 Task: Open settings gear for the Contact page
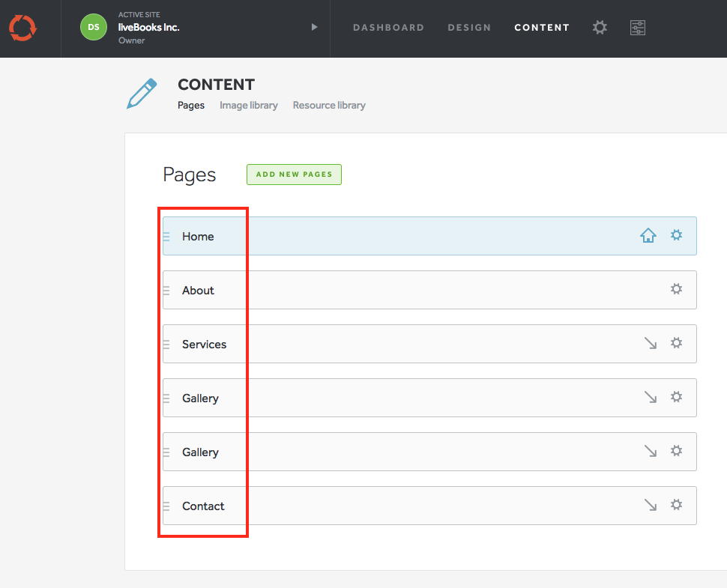pos(676,505)
